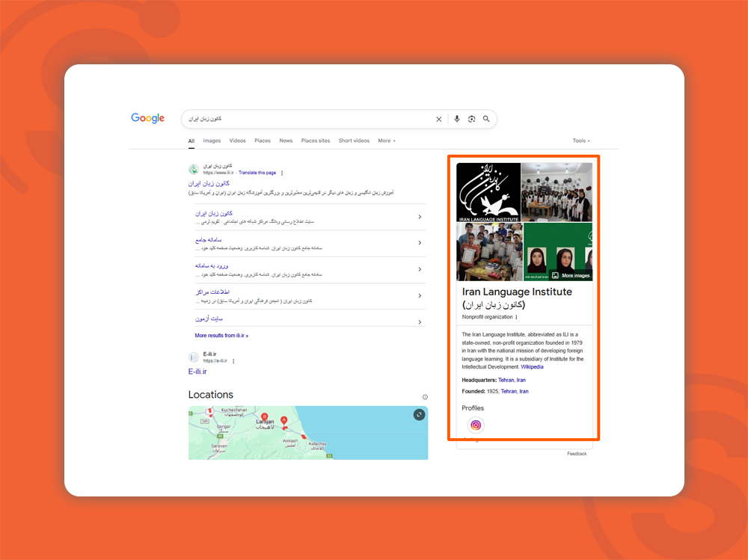The height and width of the screenshot is (560, 748).
Task: Switch to the News tab
Action: (x=286, y=141)
